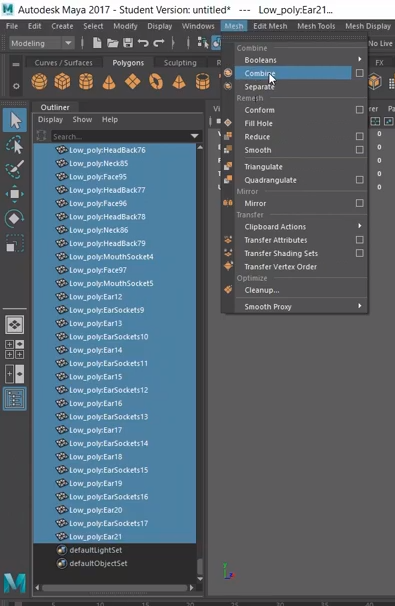The height and width of the screenshot is (606, 395).
Task: Select the Paint Selection tool
Action: (x=15, y=169)
